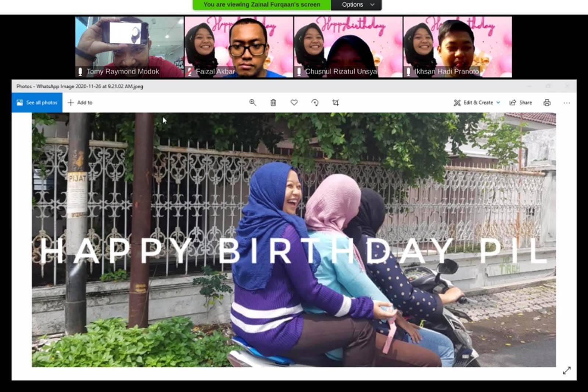
Task: Click the Photos window title bar
Action: [x=257, y=86]
